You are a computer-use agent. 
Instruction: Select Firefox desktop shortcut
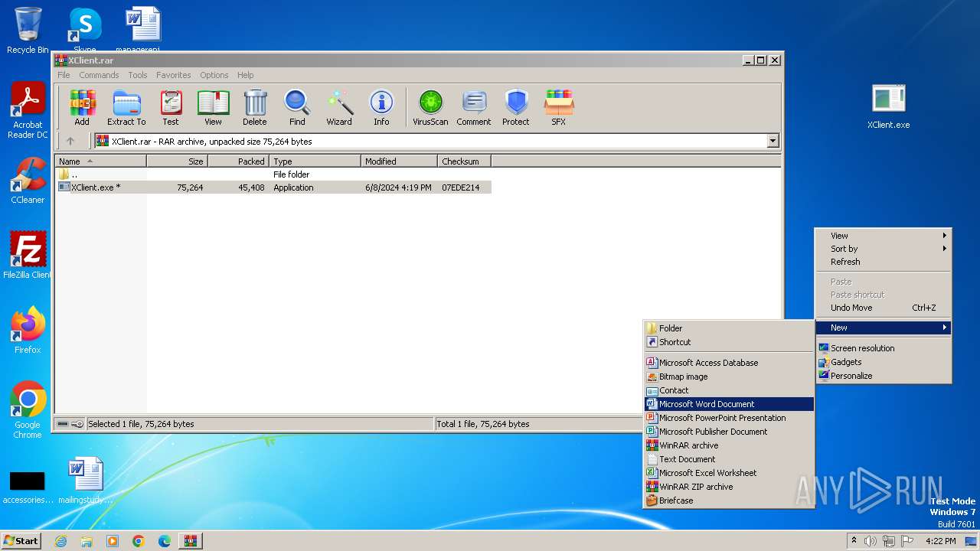coord(28,330)
